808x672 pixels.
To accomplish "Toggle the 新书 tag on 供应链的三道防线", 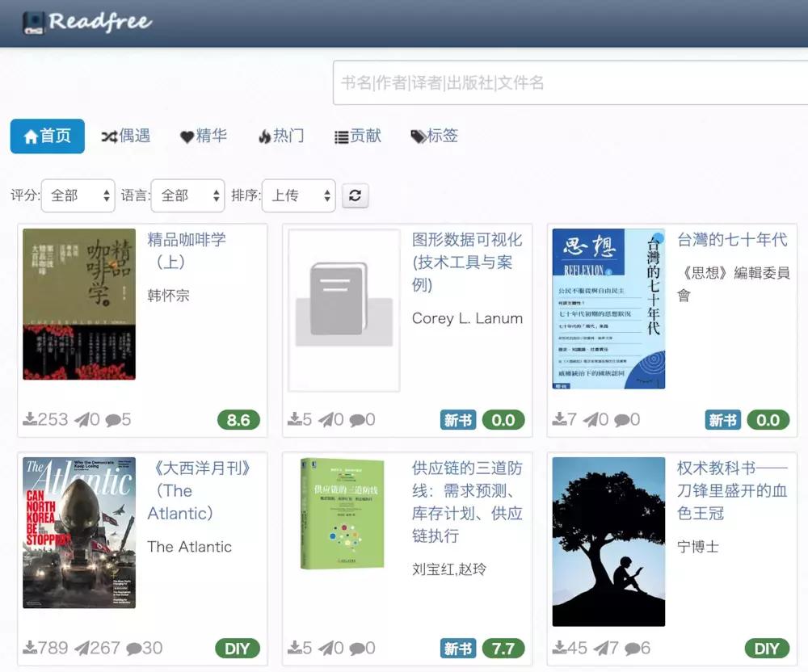I will (x=457, y=648).
